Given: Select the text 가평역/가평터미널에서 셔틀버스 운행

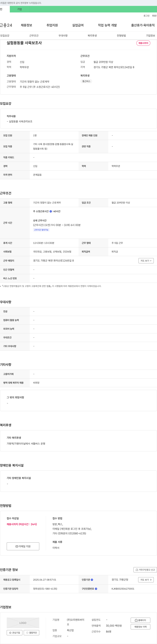Looking at the screenshot, I should coord(26,444).
